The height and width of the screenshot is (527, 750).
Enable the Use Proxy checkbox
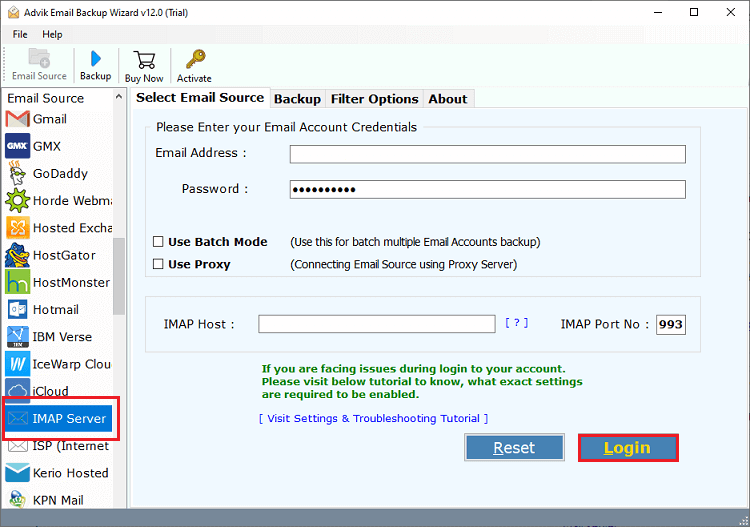click(158, 264)
